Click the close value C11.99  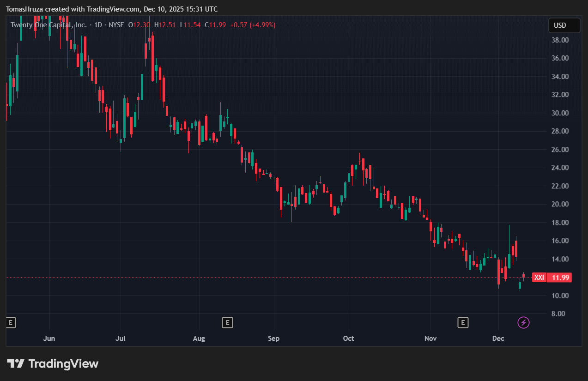point(215,25)
